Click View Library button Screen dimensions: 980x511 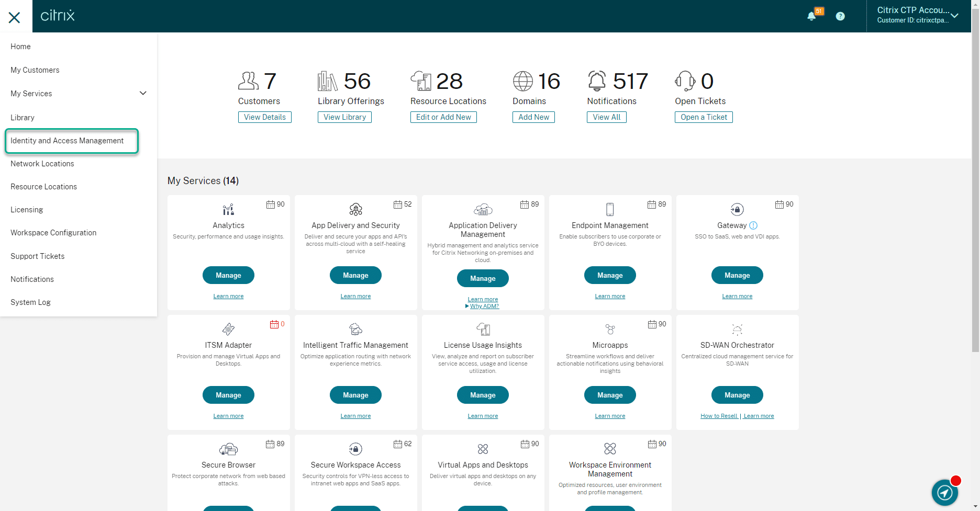point(344,117)
